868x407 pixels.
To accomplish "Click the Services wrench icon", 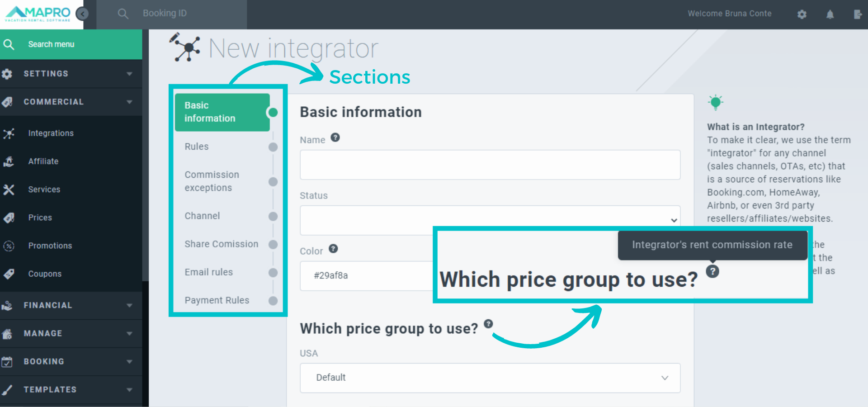I will coord(9,189).
